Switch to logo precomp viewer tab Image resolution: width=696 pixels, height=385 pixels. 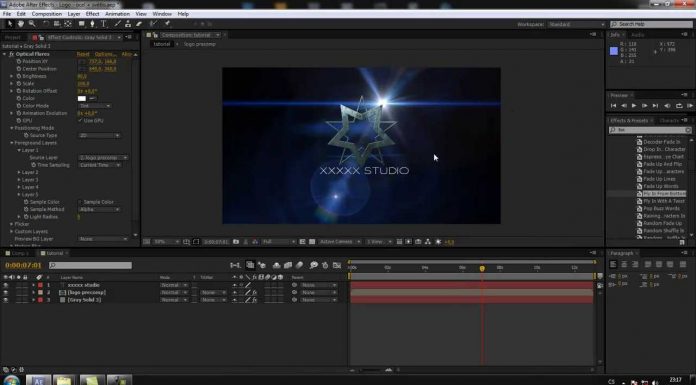point(200,44)
